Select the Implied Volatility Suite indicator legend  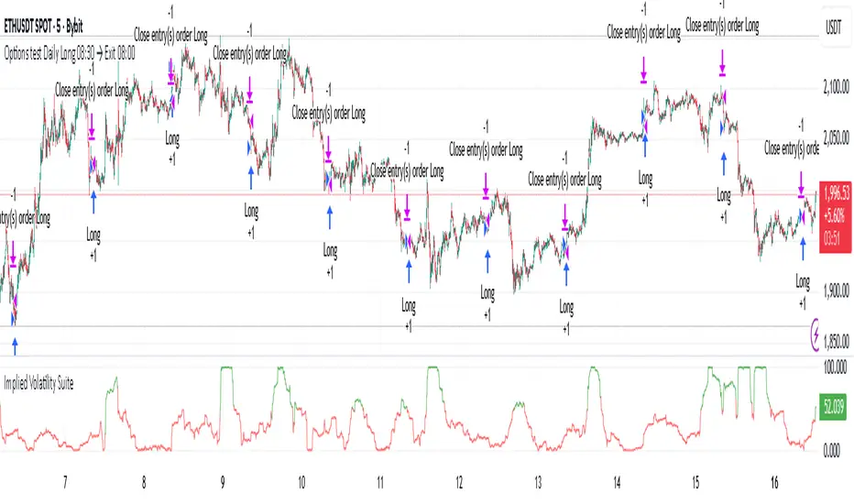tap(38, 383)
